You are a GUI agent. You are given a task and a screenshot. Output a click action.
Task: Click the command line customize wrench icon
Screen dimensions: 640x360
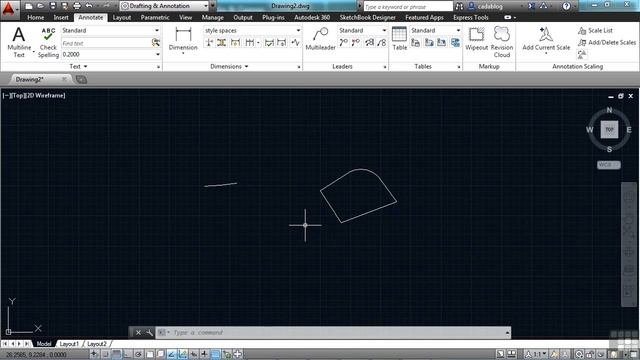(x=149, y=333)
